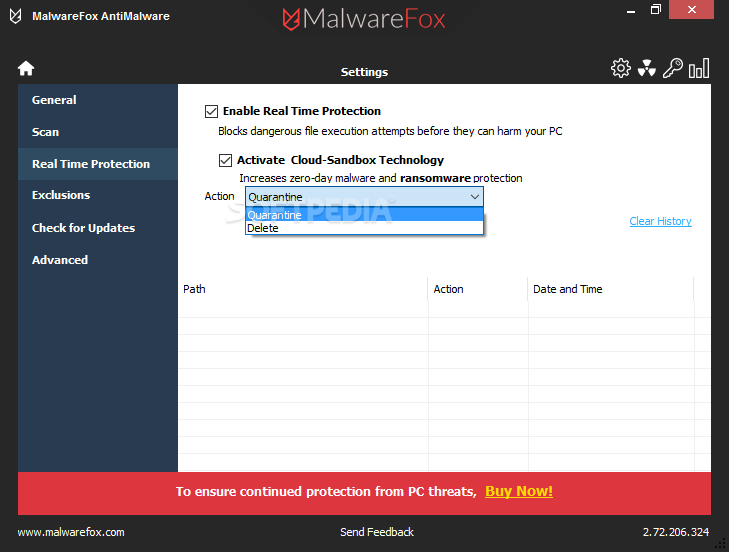
Task: Open the Advanced settings tab
Action: [x=98, y=260]
